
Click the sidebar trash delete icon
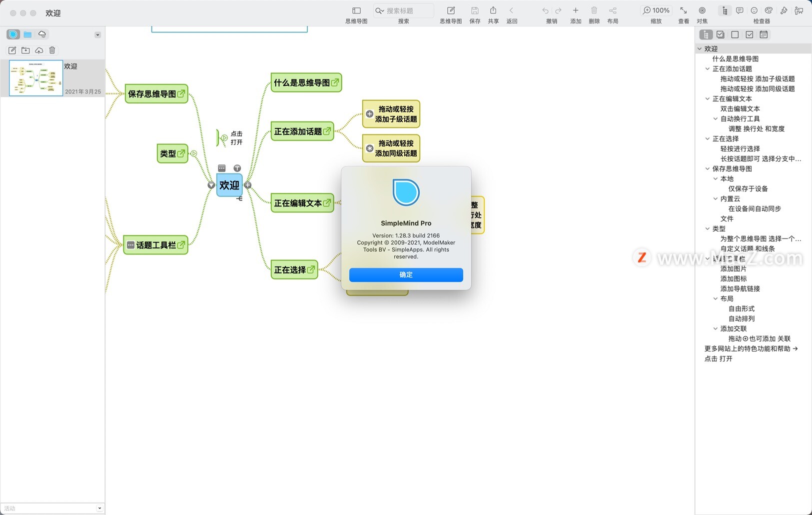pyautogui.click(x=52, y=50)
